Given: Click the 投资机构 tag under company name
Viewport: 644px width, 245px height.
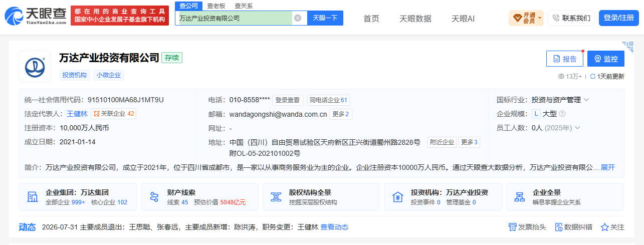Looking at the screenshot, I should pyautogui.click(x=75, y=75).
